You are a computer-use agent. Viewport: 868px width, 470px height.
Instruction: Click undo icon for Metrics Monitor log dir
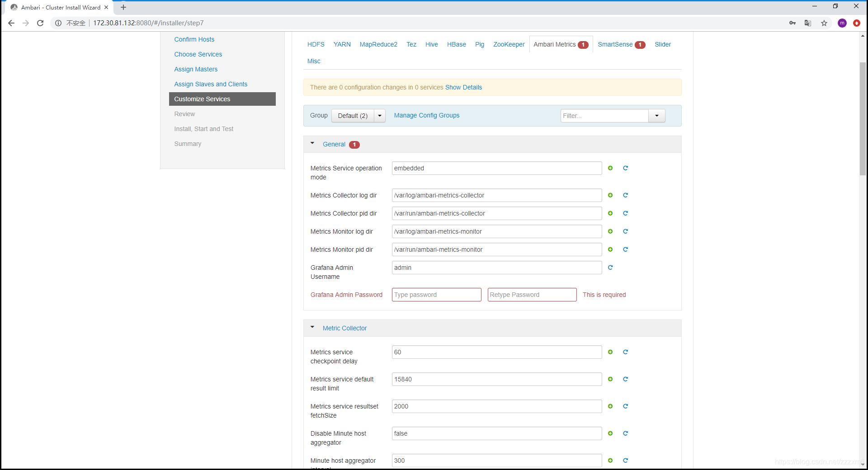[626, 231]
